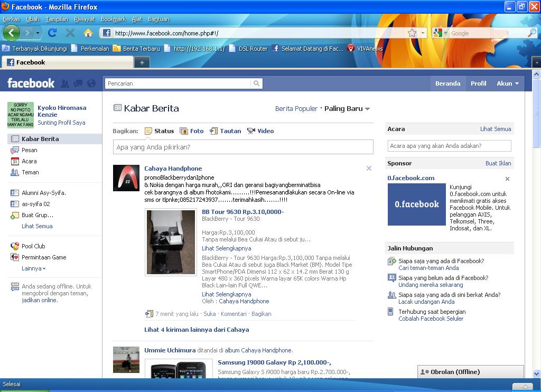The height and width of the screenshot is (392, 541).
Task: Click Sunting Profil Saya link
Action: click(61, 123)
